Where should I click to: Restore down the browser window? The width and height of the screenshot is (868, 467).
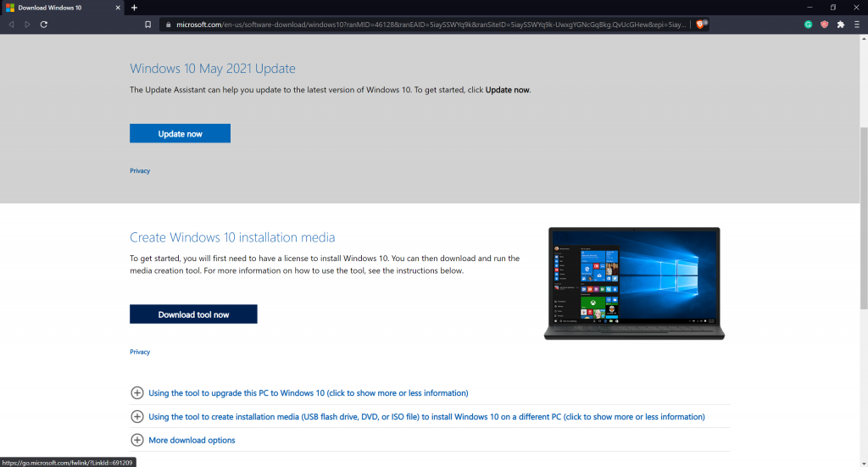(833, 8)
